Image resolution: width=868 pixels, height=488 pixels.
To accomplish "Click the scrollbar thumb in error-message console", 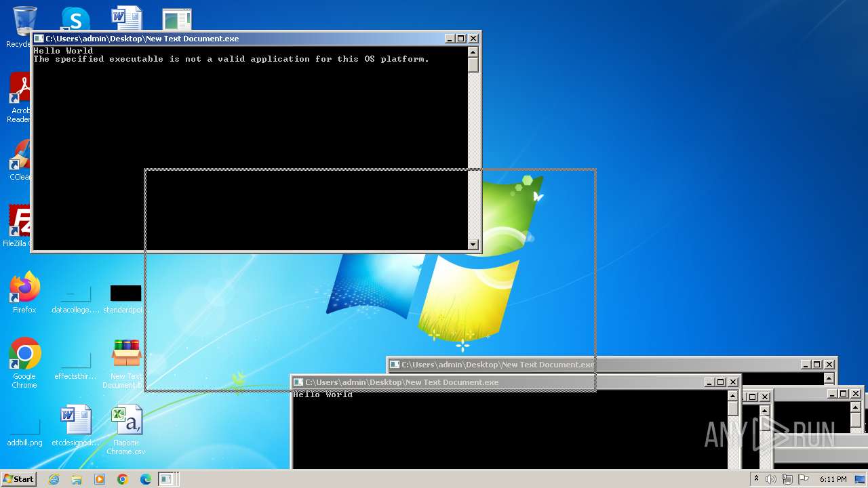I will point(473,65).
